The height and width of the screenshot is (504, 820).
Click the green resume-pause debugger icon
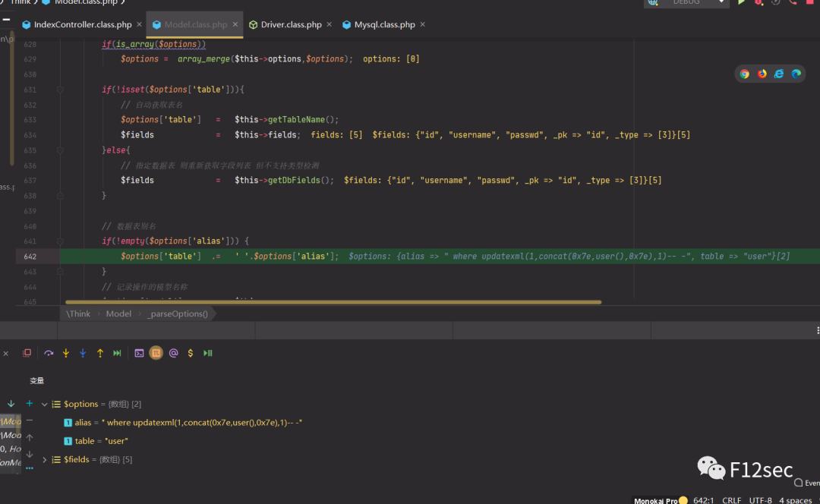[x=207, y=353]
